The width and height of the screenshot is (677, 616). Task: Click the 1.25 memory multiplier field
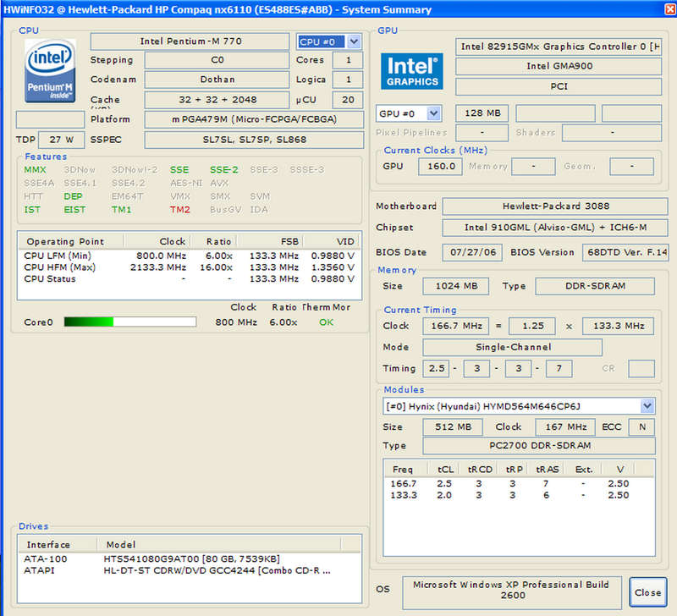(532, 326)
